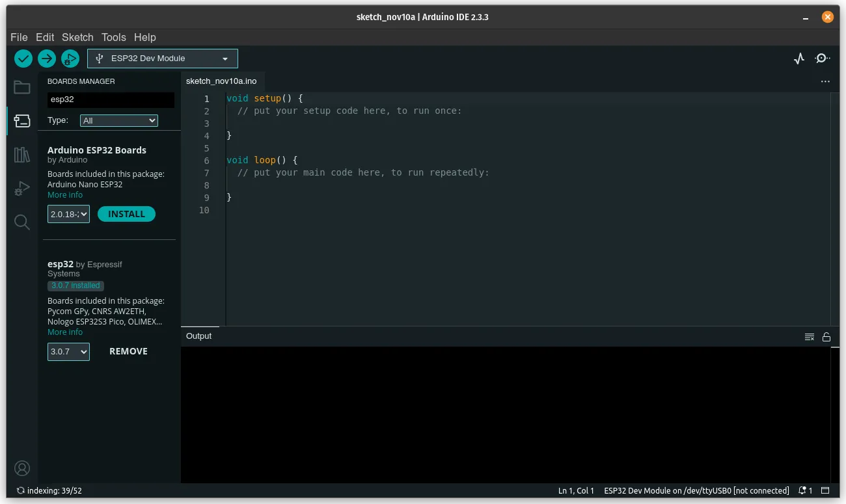846x504 pixels.
Task: Open the Library Manager sidebar panel
Action: (21, 155)
